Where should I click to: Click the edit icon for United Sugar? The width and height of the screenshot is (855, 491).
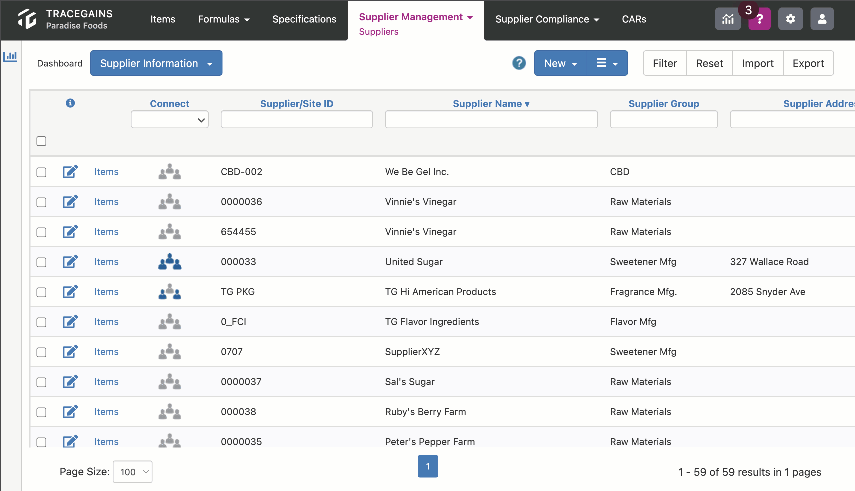click(x=70, y=262)
